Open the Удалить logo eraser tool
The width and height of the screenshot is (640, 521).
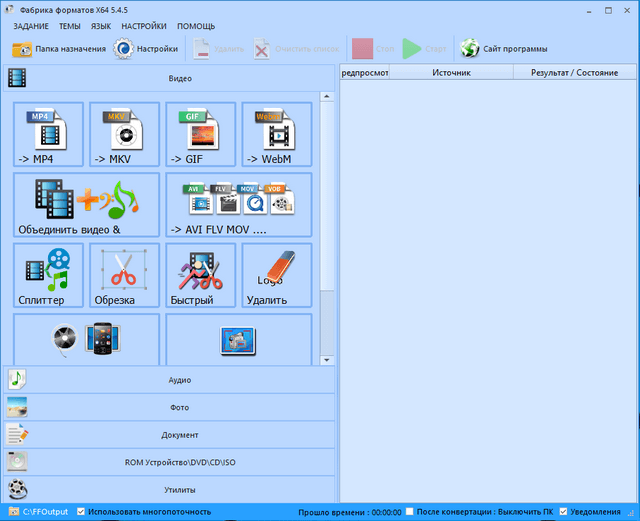(x=276, y=275)
